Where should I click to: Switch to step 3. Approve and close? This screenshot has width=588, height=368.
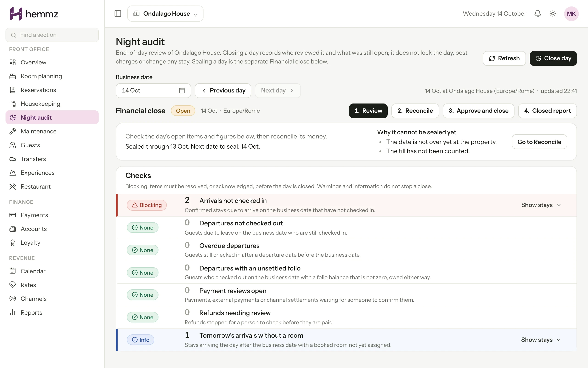478,111
